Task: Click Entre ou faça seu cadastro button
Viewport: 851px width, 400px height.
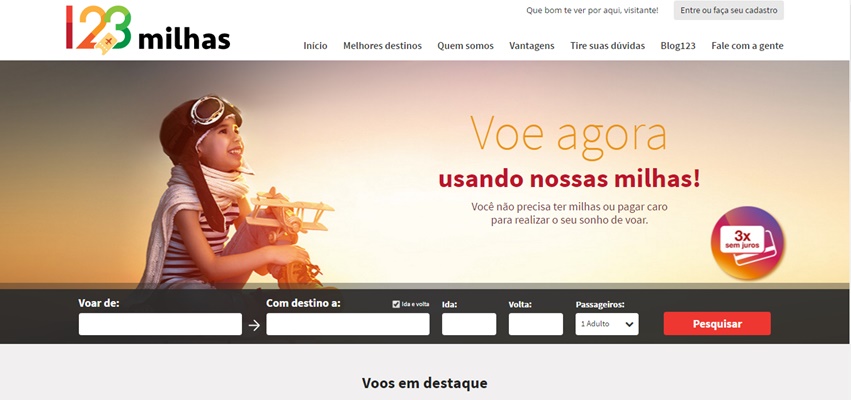Action: (729, 10)
